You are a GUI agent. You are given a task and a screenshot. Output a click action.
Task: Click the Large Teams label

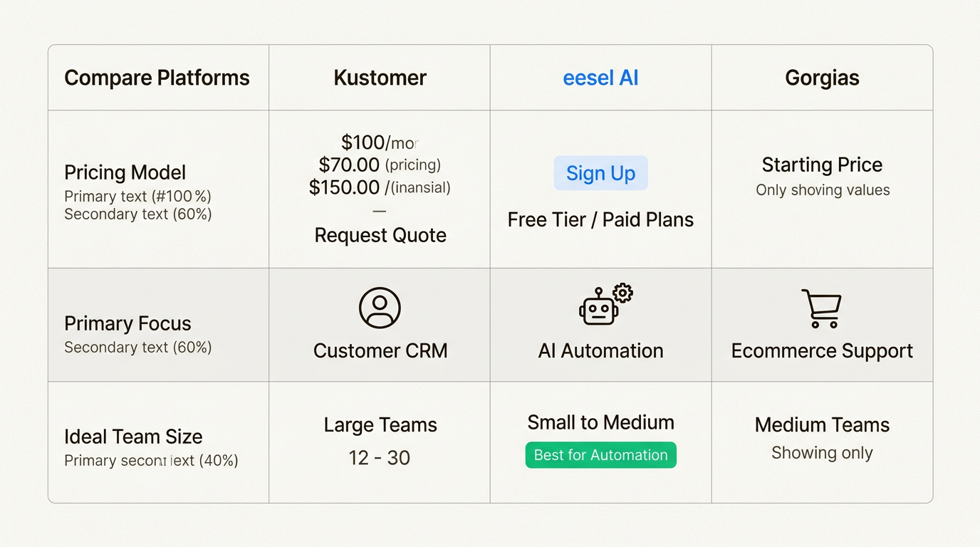point(380,424)
